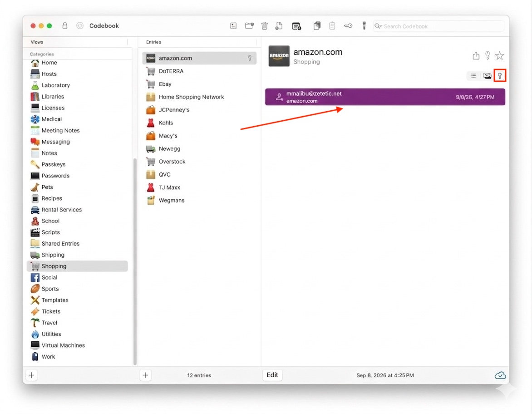Click the categories list scrollbar
This screenshot has height=414, width=532.
[x=135, y=261]
